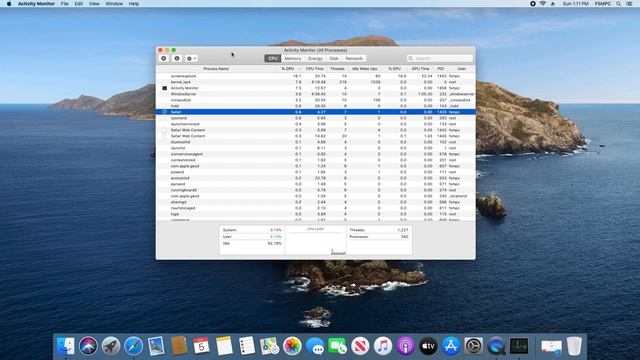Open Reminders icon in Dock

pyautogui.click(x=247, y=346)
